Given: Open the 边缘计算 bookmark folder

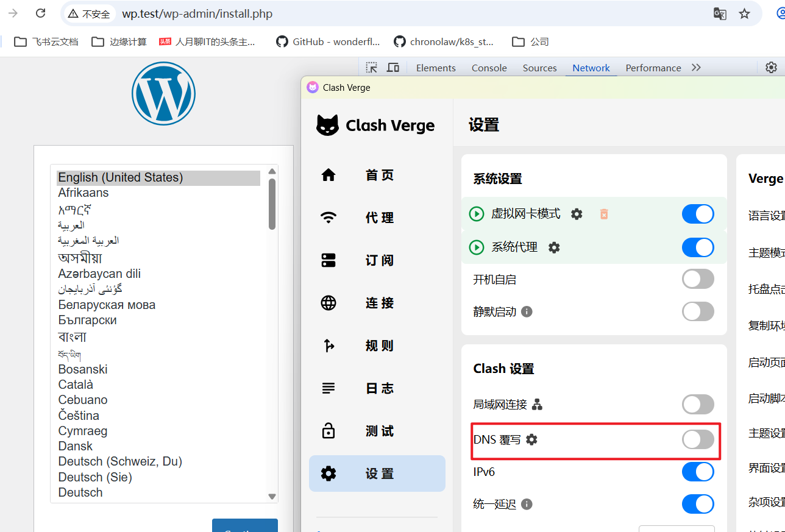Looking at the screenshot, I should pos(119,41).
